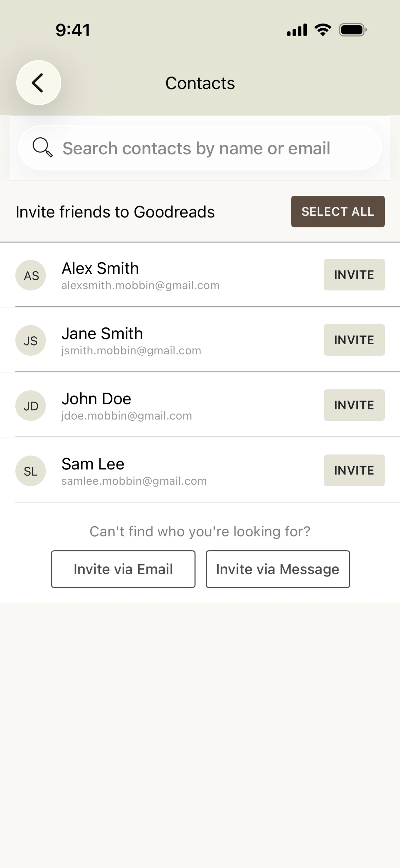The image size is (400, 868).
Task: Invite Sam Lee
Action: point(354,470)
